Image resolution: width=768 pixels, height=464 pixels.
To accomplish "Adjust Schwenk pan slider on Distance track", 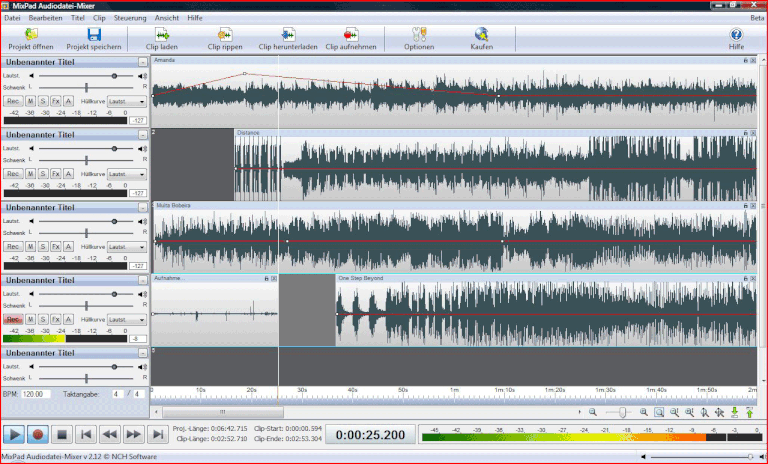I will 86,160.
